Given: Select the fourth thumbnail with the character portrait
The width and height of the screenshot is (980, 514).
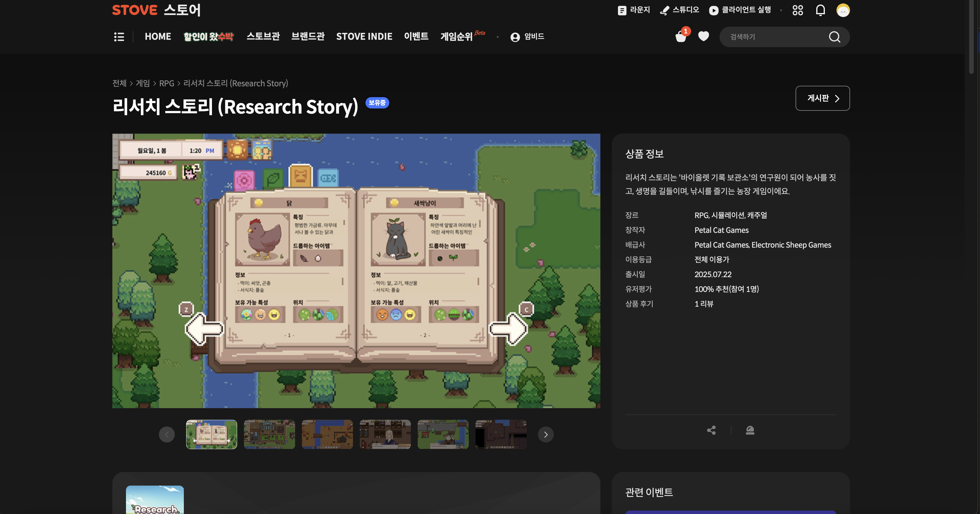Looking at the screenshot, I should pos(385,434).
